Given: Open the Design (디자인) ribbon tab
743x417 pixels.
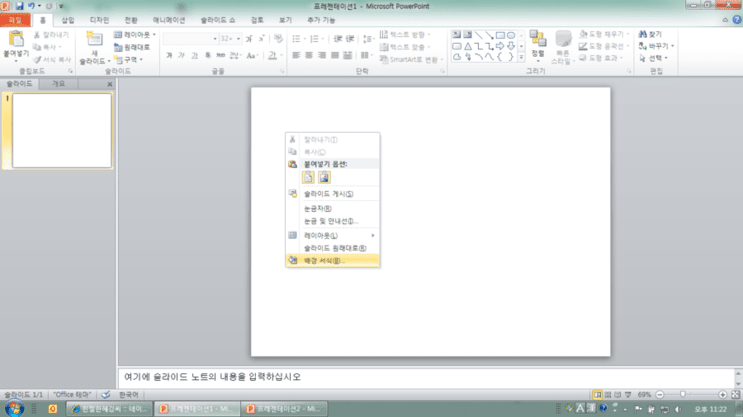Looking at the screenshot, I should coord(100,20).
